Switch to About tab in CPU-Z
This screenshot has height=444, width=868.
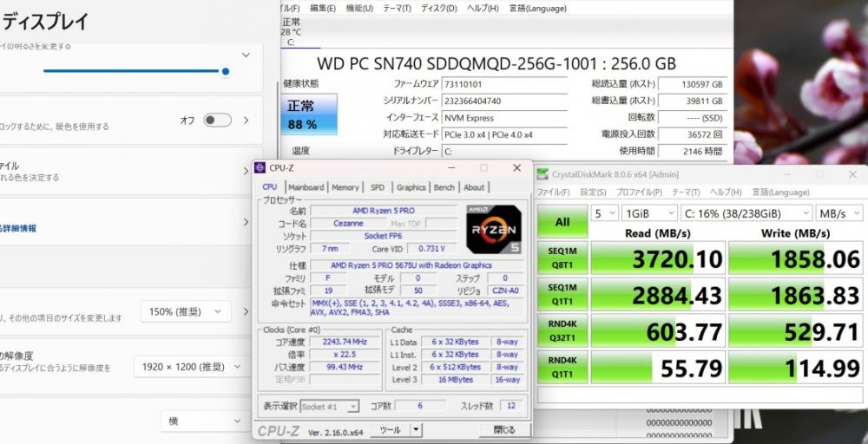coord(474,187)
